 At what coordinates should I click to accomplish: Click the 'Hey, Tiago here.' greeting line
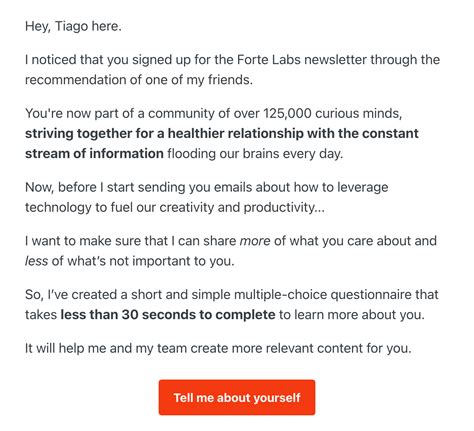pos(73,26)
